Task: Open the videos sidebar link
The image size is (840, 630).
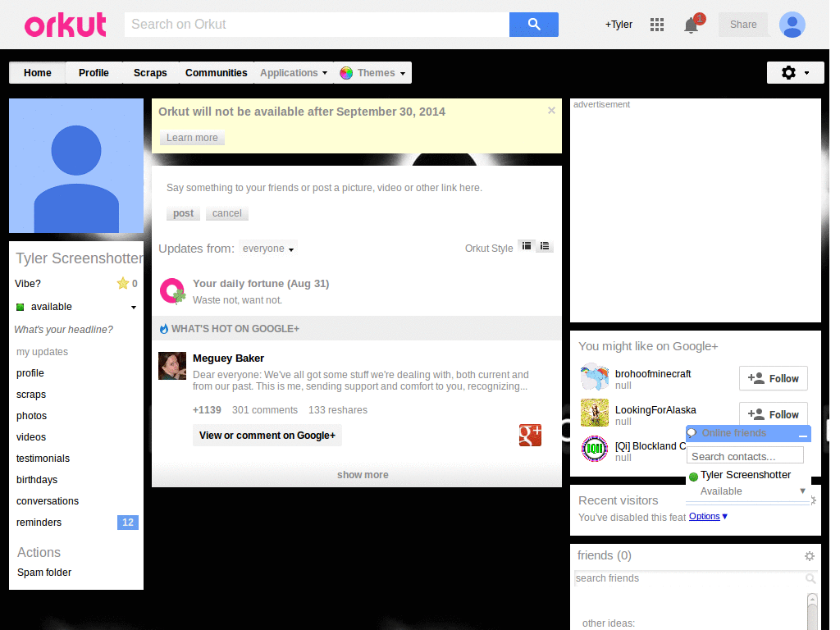Action: click(31, 437)
